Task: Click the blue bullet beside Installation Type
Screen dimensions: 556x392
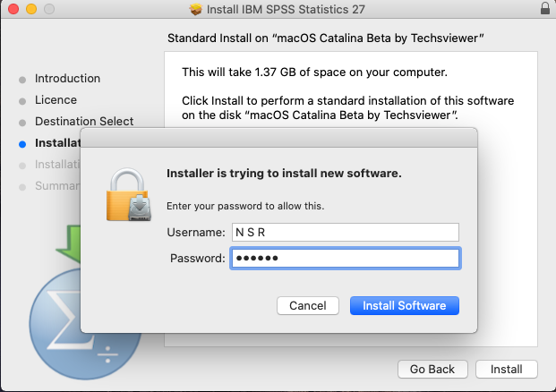Action: pos(22,143)
